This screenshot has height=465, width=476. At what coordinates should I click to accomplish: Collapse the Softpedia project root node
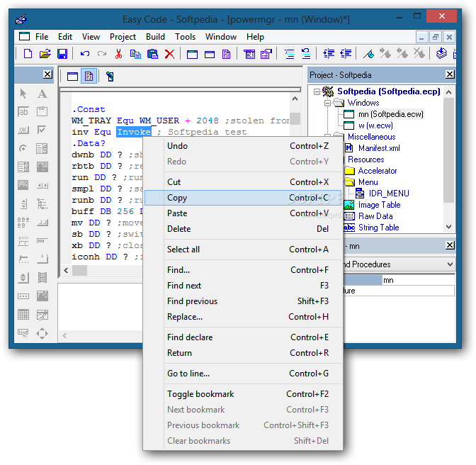(317, 91)
